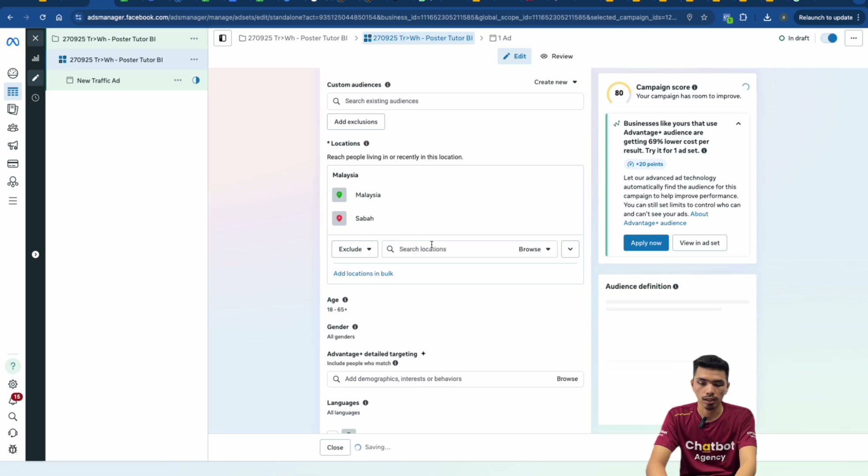This screenshot has width=868, height=476.
Task: Expand the side panel with arrow button
Action: point(36,255)
